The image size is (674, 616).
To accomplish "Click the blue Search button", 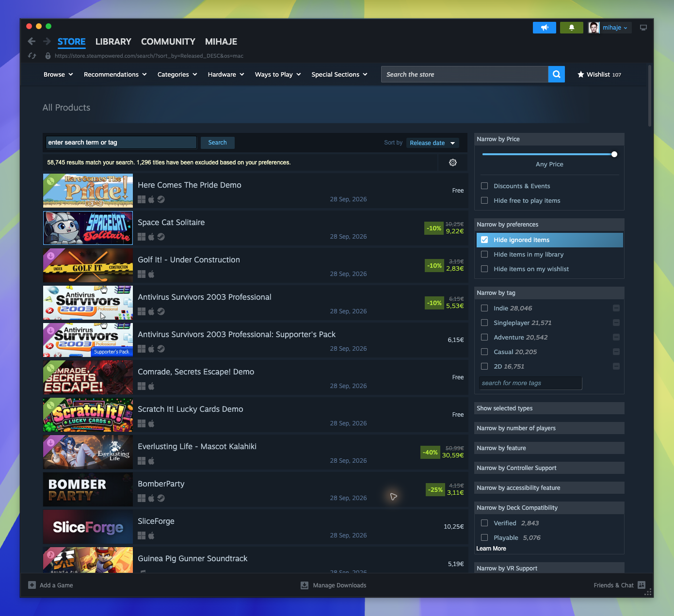I will point(217,143).
